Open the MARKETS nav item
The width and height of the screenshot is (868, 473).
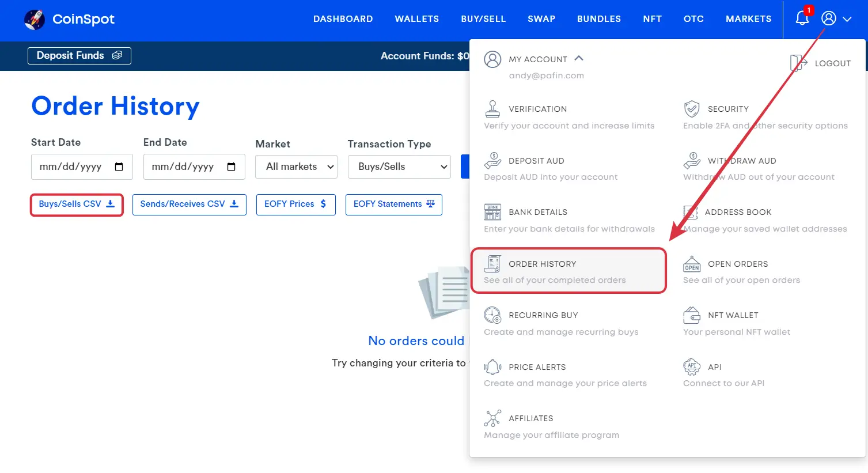tap(749, 19)
